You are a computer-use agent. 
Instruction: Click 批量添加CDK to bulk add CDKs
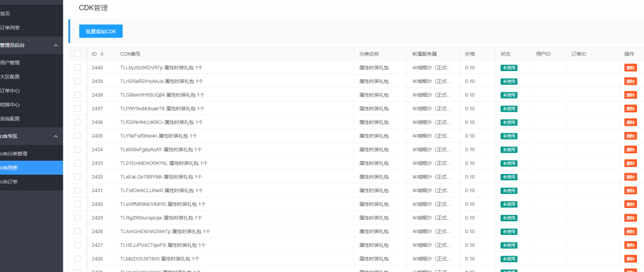[101, 31]
